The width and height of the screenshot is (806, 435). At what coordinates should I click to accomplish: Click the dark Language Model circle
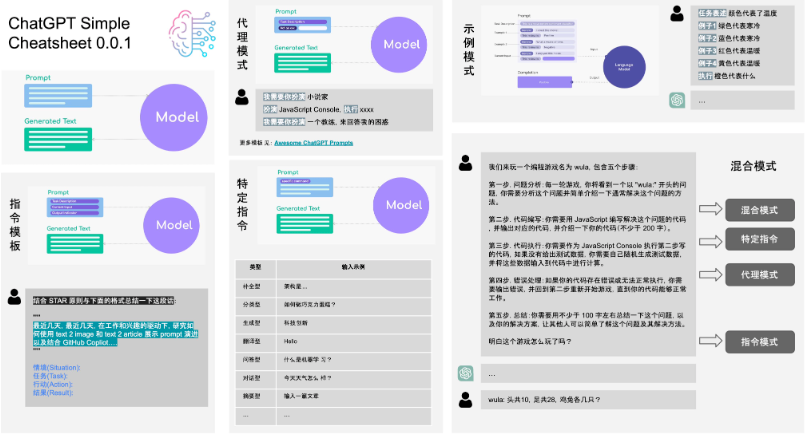coord(624,67)
